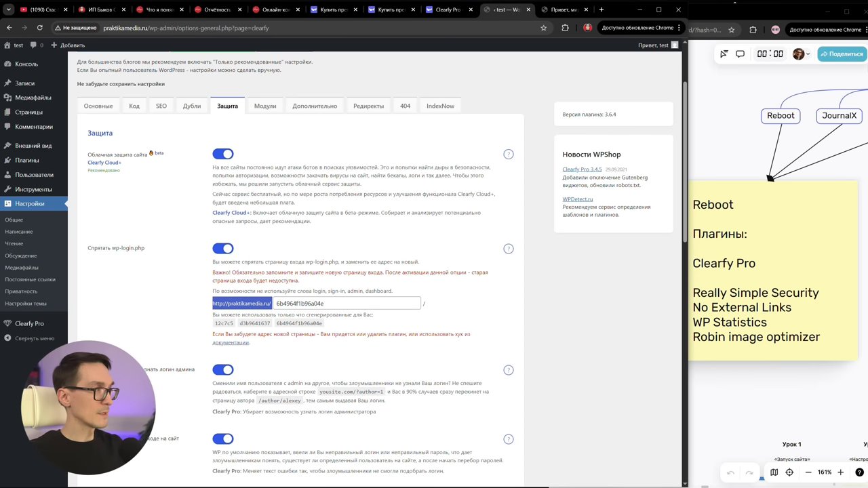Click the address bar URL in left window

(x=186, y=28)
